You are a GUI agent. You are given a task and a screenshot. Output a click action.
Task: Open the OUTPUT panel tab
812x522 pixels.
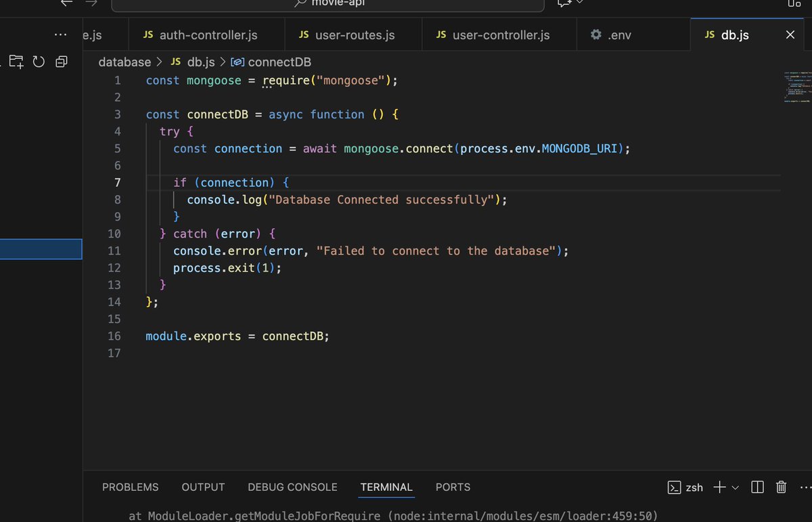coord(203,487)
